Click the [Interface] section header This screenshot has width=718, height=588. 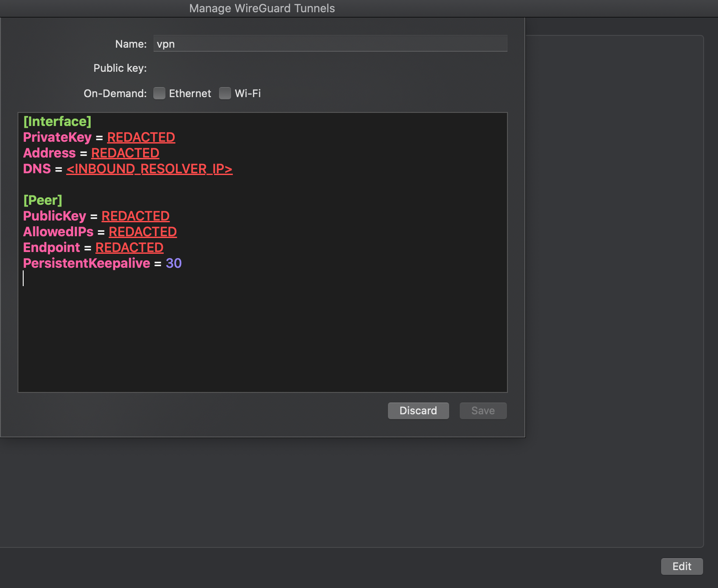pyautogui.click(x=57, y=122)
